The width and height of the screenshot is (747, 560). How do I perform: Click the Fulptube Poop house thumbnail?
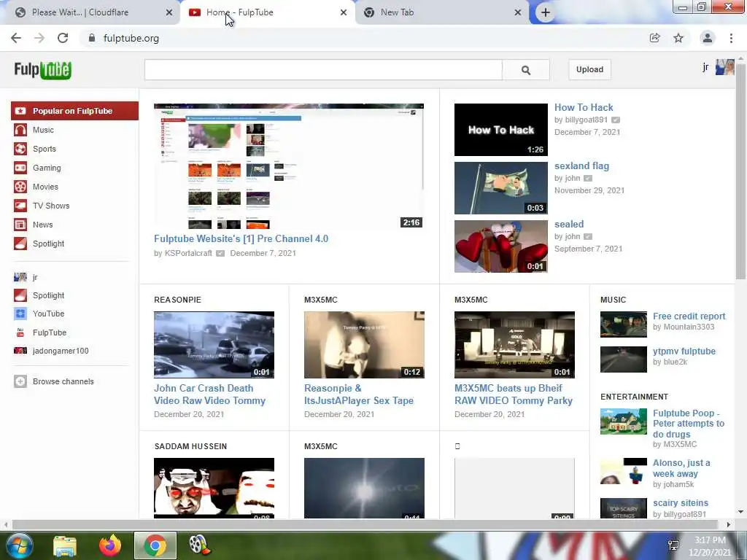pyautogui.click(x=624, y=421)
